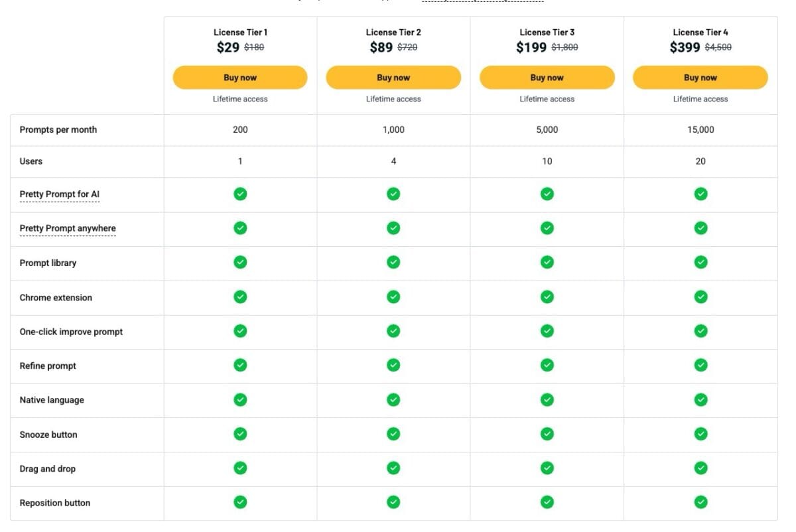Click Buy now for License Tier 2

(x=393, y=78)
